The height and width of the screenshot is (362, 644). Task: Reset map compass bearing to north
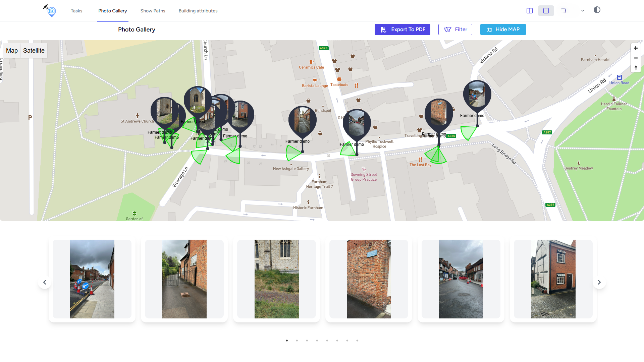(636, 67)
